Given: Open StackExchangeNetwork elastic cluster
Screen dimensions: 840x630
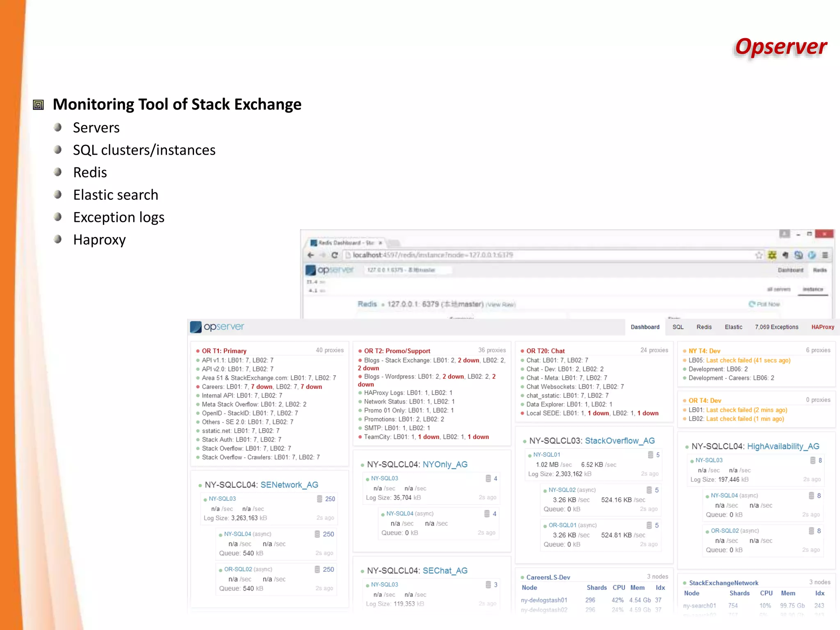Looking at the screenshot, I should tap(724, 583).
